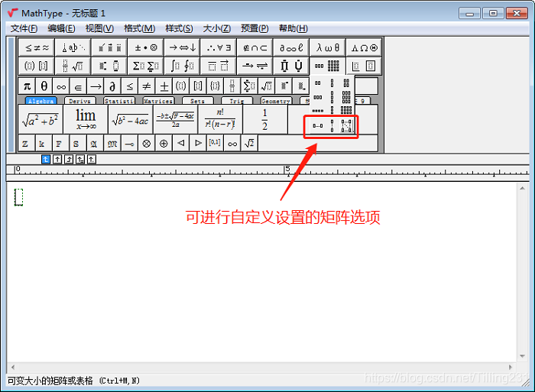The height and width of the screenshot is (392, 535).
Task: Open the spaces and ellipses palette
Action: click(73, 48)
